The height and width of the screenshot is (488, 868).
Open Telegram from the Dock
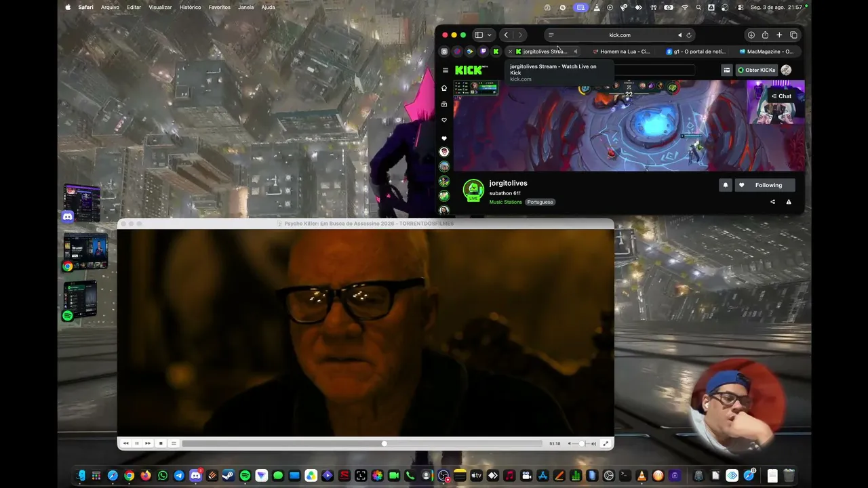click(179, 476)
